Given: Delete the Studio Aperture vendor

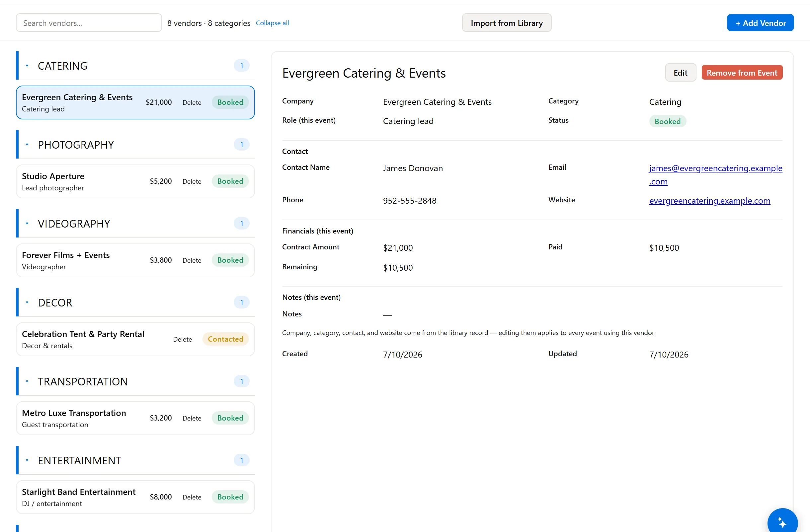Looking at the screenshot, I should 192,181.
